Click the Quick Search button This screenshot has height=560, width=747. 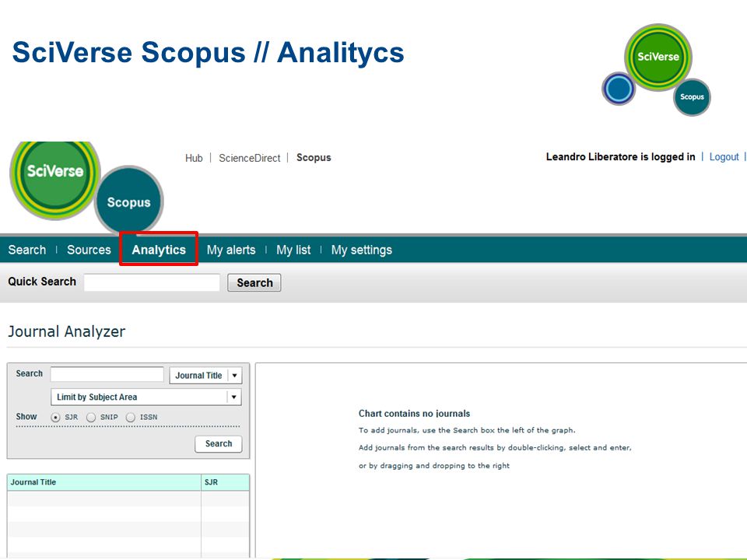click(254, 283)
